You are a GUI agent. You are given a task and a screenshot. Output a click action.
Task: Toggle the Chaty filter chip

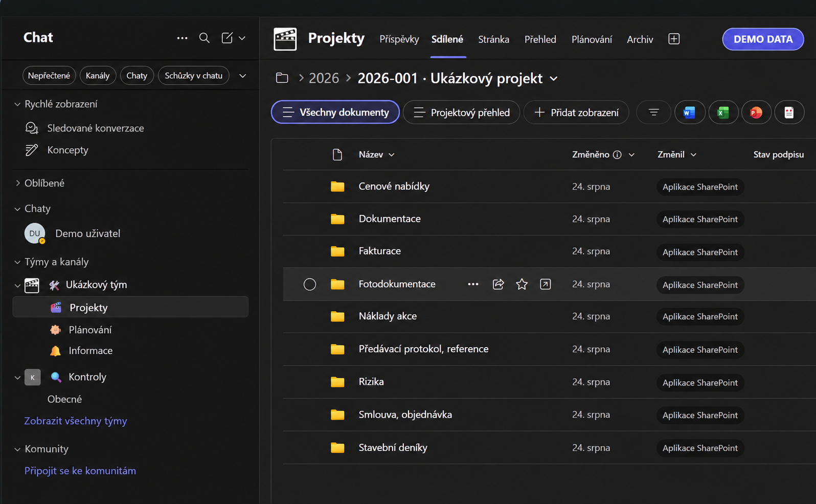click(x=137, y=76)
